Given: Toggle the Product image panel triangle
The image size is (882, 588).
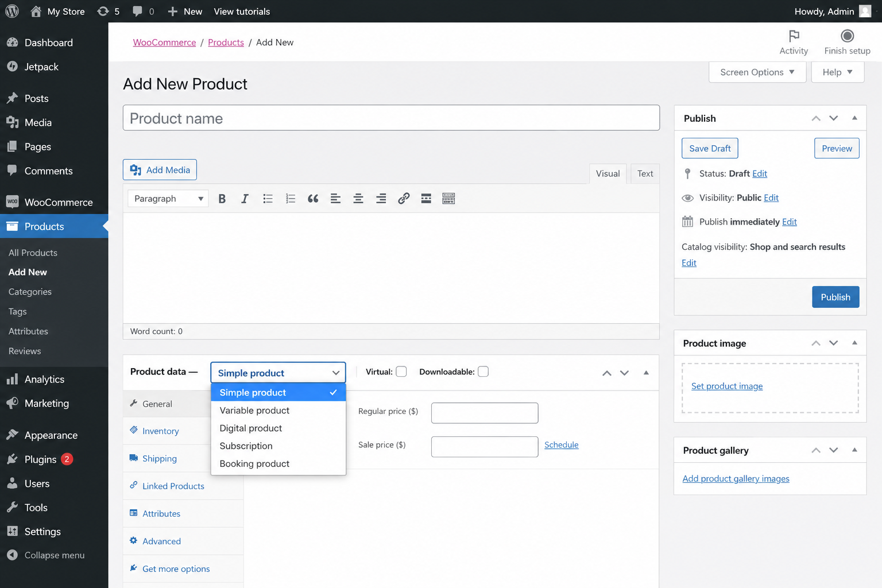Looking at the screenshot, I should click(x=854, y=343).
